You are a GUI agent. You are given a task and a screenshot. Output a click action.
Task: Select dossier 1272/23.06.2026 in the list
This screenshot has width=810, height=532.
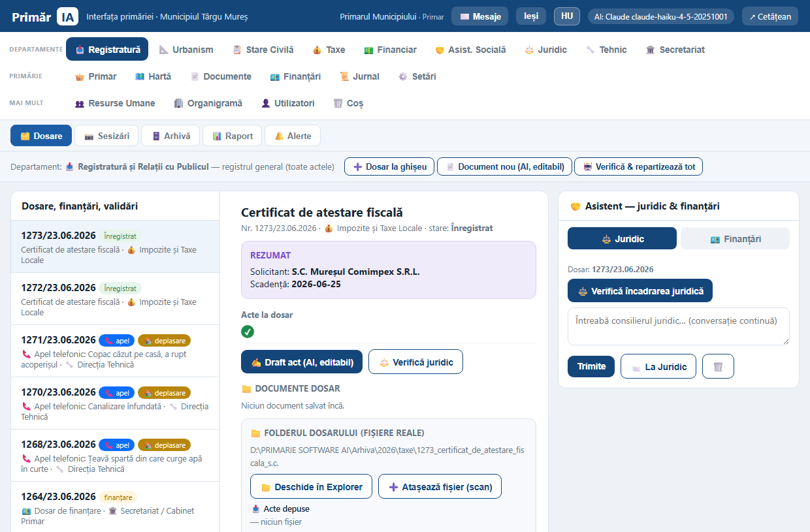pos(116,299)
